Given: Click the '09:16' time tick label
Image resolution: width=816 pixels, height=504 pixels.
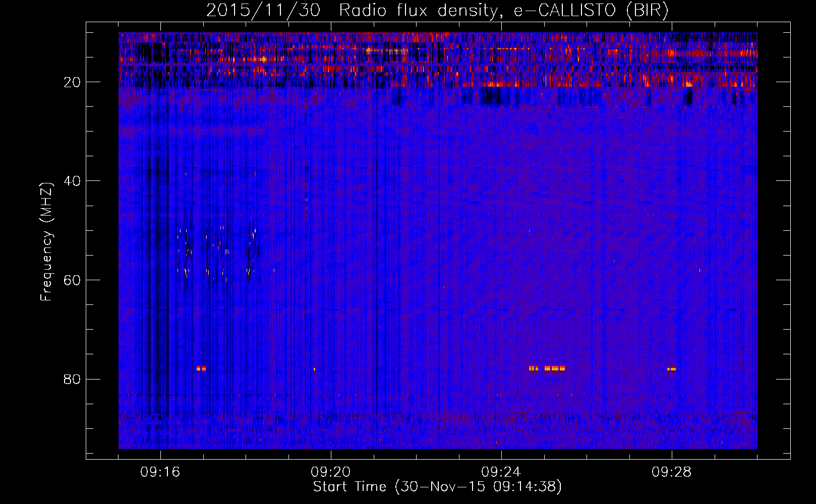Looking at the screenshot, I should point(160,472).
